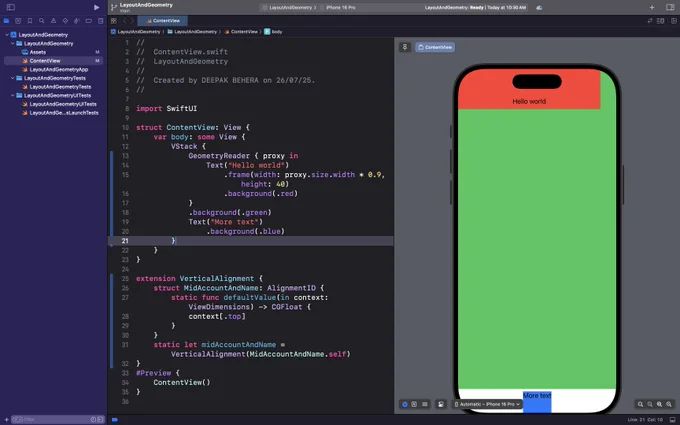Click the More text label in preview
This screenshot has width=680, height=425.
pos(537,396)
